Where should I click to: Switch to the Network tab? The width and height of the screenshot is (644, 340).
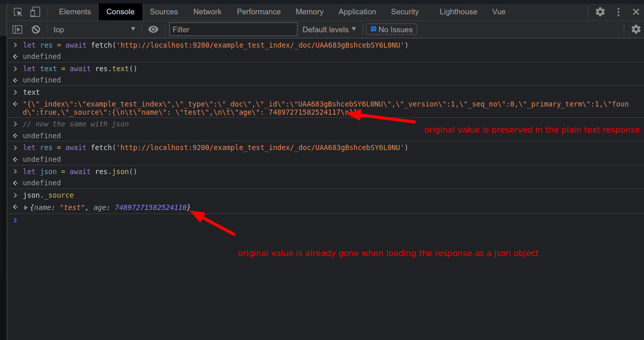[x=207, y=11]
